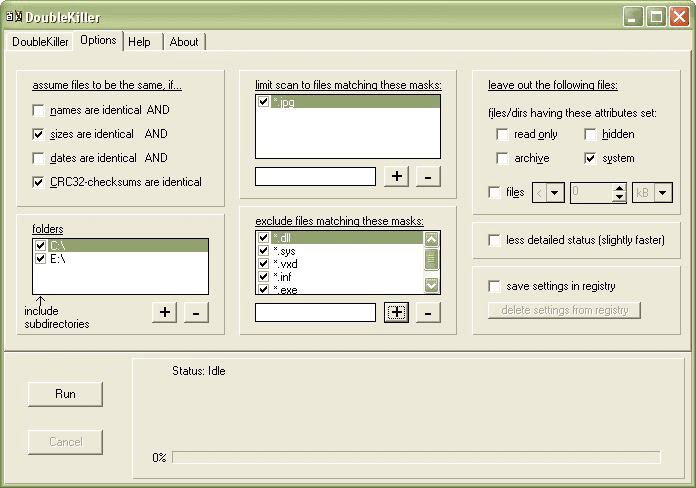The height and width of the screenshot is (488, 696).
Task: Click the exclude list scrollbar thumb
Action: [431, 259]
